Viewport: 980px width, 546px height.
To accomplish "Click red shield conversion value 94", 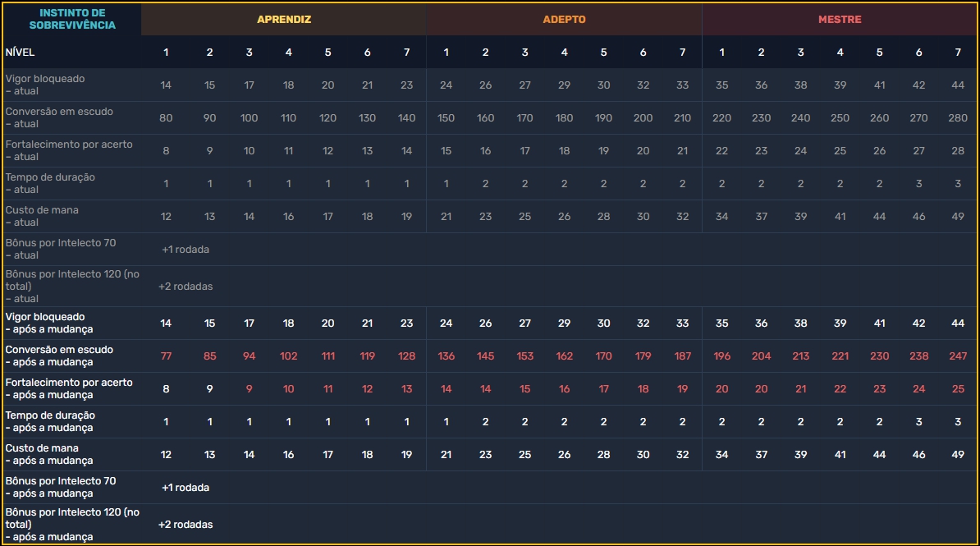I will pos(249,356).
